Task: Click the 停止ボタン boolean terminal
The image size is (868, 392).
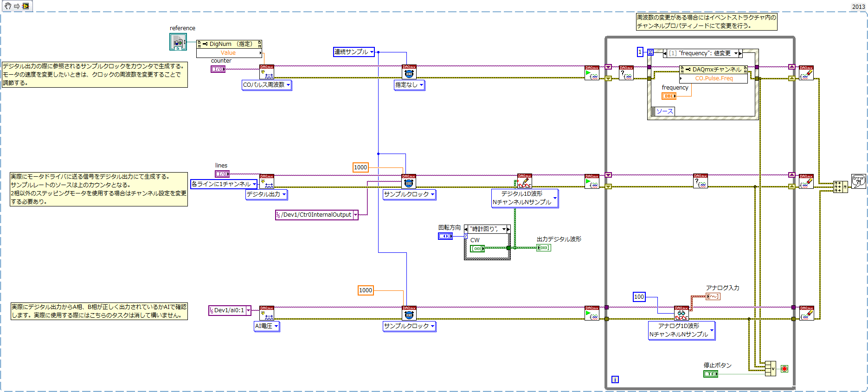Action: (711, 374)
